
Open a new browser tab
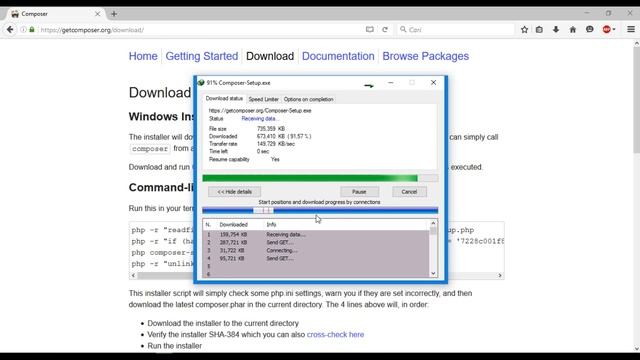[x=114, y=14]
